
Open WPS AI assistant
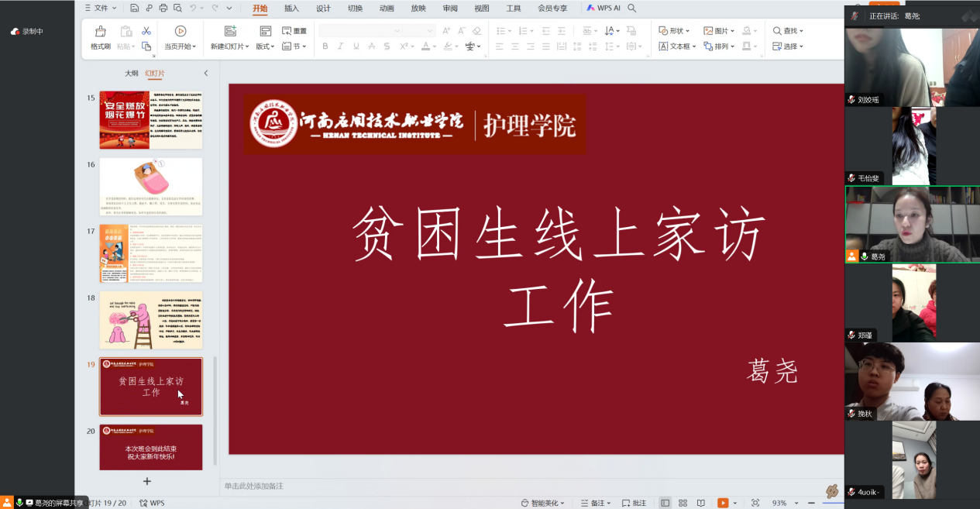pos(603,9)
